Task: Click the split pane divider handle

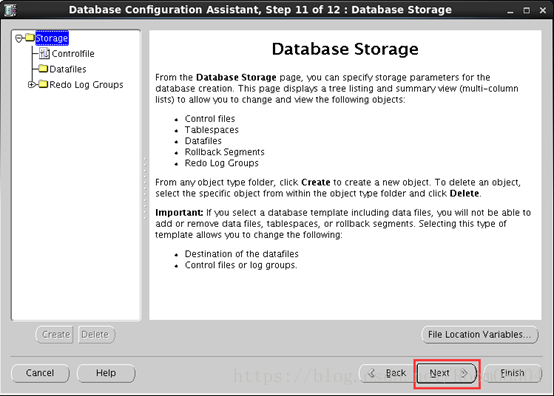Action: pyautogui.click(x=145, y=189)
